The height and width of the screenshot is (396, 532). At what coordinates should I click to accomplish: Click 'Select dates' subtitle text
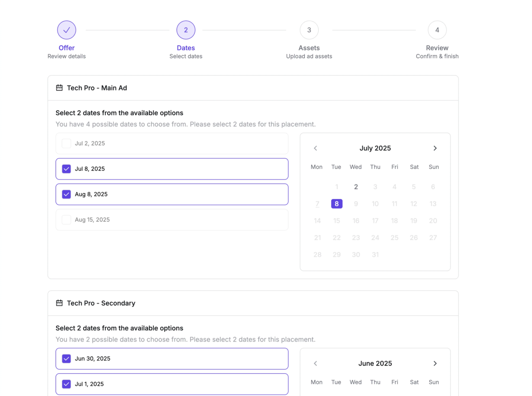coord(186,56)
